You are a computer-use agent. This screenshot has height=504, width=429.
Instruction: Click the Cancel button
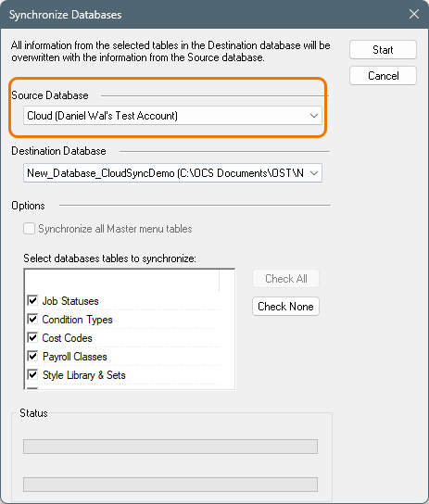[383, 76]
